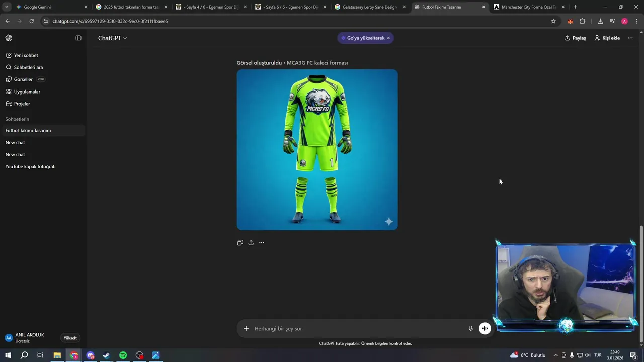644x362 pixels.
Task: Open the Görseller section
Action: coord(43,79)
